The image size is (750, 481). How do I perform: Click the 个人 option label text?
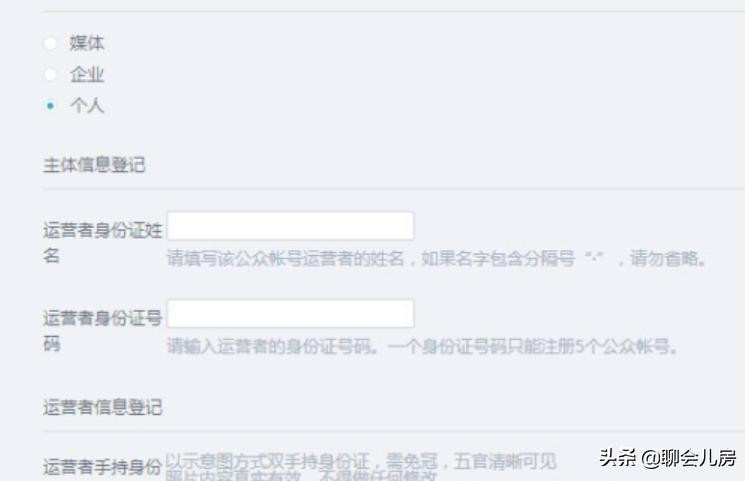[x=87, y=105]
